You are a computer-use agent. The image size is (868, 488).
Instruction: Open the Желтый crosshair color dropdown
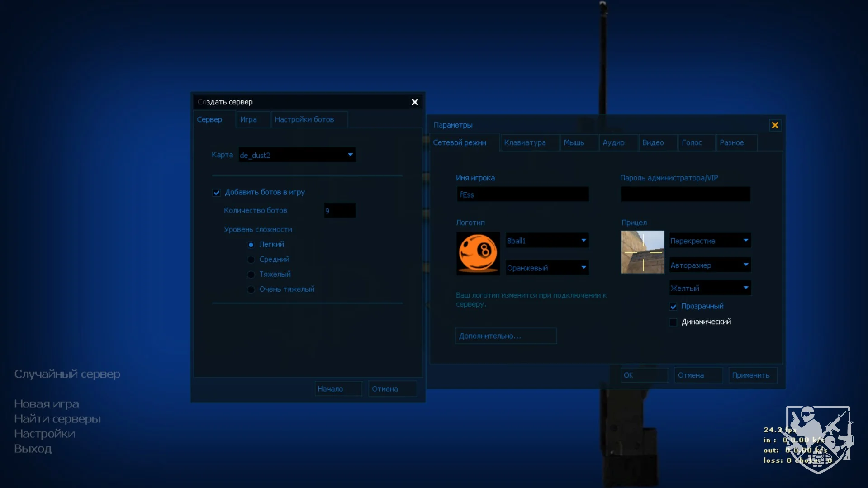709,288
